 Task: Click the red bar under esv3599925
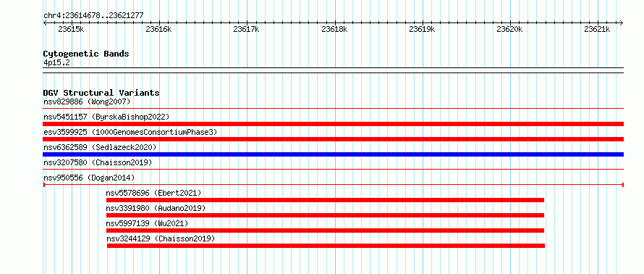coord(333,139)
